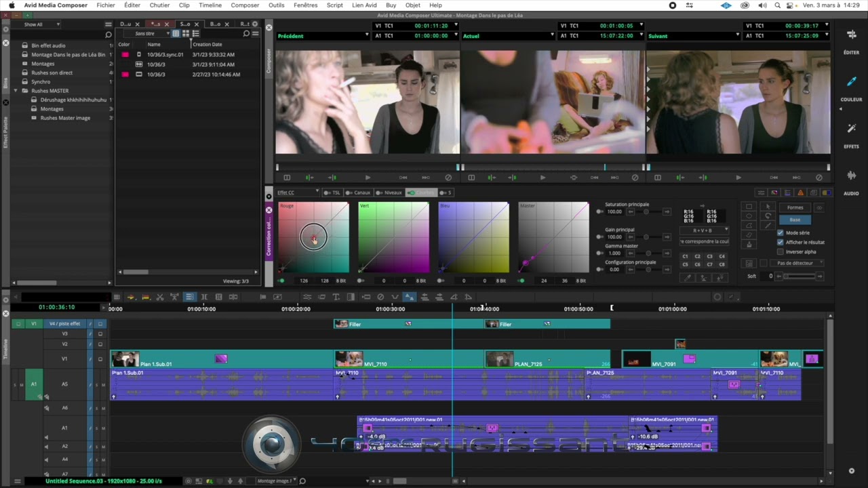
Task: Open the Effets workspace icon
Action: pos(851,129)
